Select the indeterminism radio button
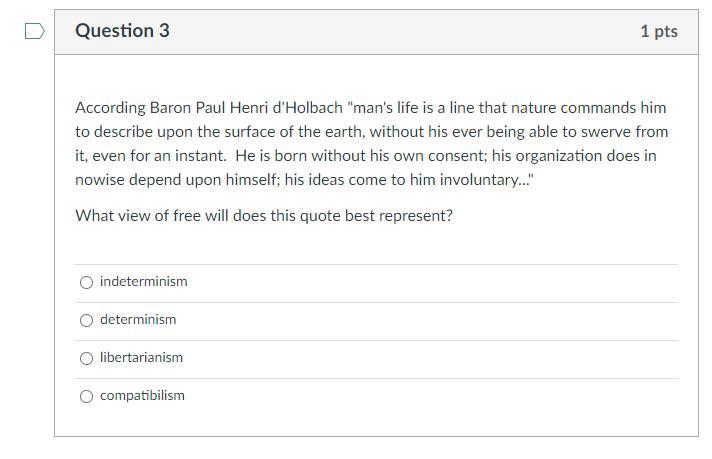Image resolution: width=712 pixels, height=459 pixels. pos(87,282)
